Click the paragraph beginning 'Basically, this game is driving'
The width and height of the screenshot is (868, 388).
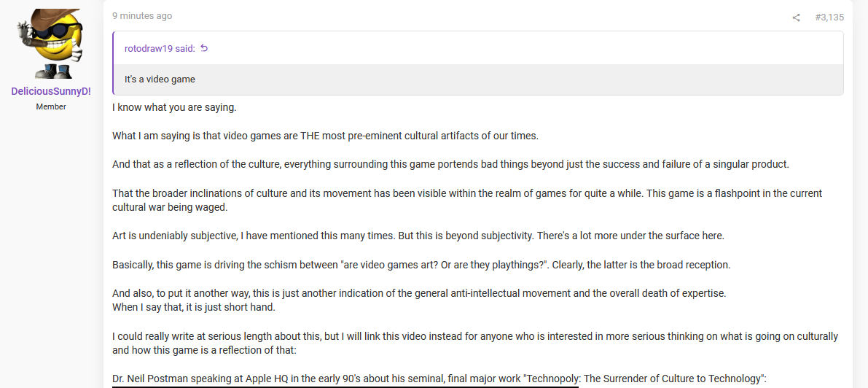tap(421, 265)
